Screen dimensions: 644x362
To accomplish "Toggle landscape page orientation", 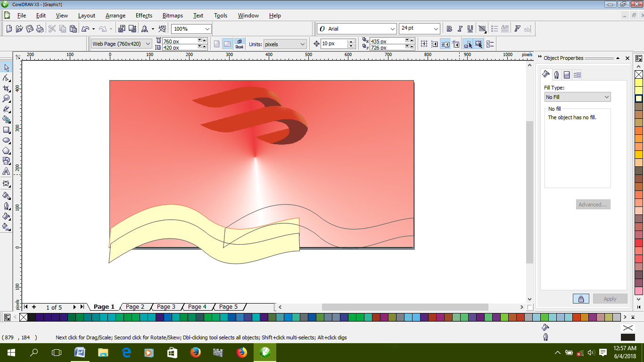I will click(x=227, y=43).
